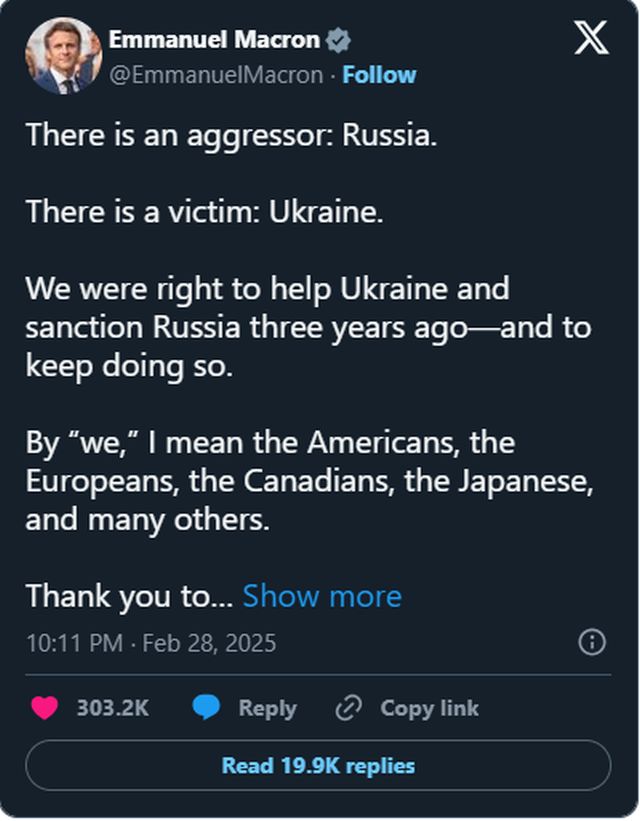Read 19.9K replies
This screenshot has height=821, width=640.
click(x=318, y=766)
